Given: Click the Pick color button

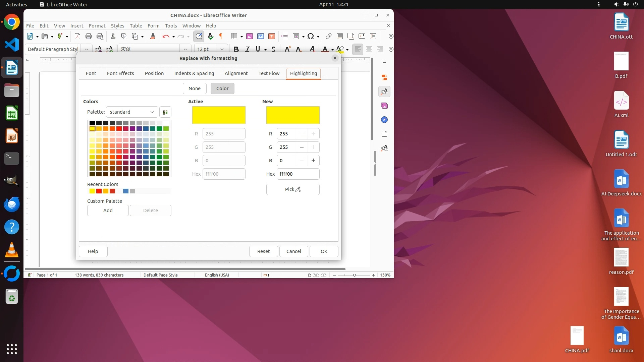Looking at the screenshot, I should [x=293, y=189].
